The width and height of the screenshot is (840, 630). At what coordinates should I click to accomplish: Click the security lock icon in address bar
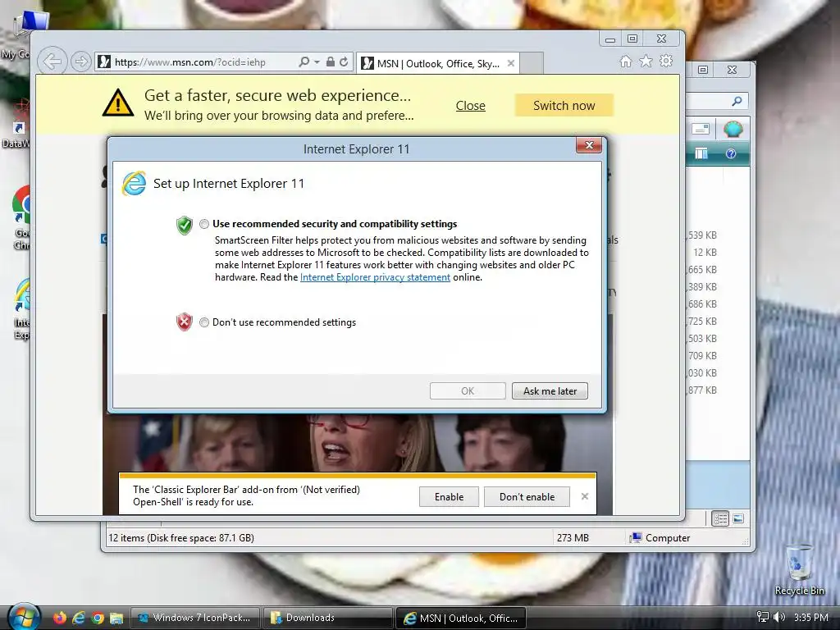coord(331,62)
